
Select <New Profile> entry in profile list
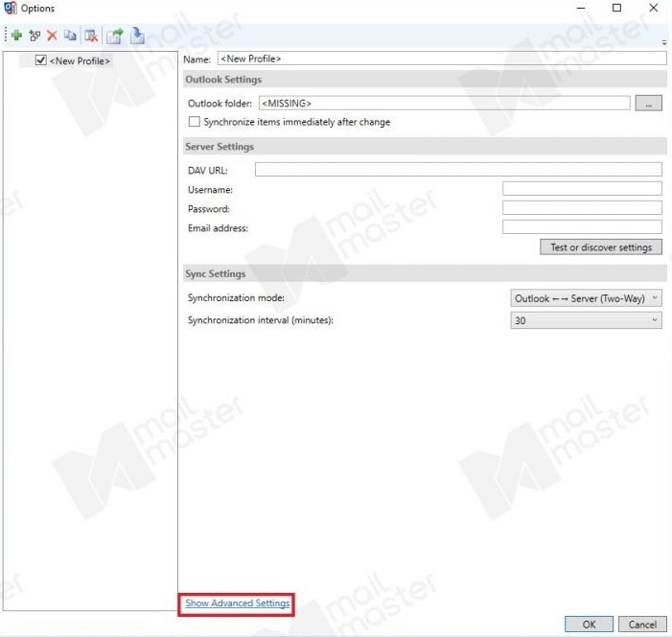[80, 60]
